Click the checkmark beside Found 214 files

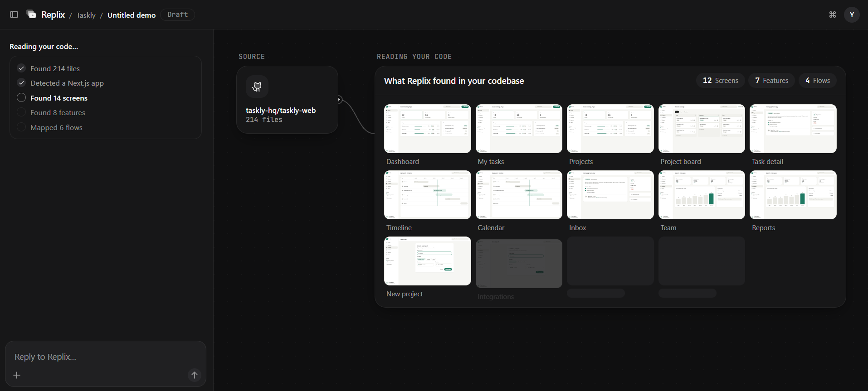[x=21, y=68]
